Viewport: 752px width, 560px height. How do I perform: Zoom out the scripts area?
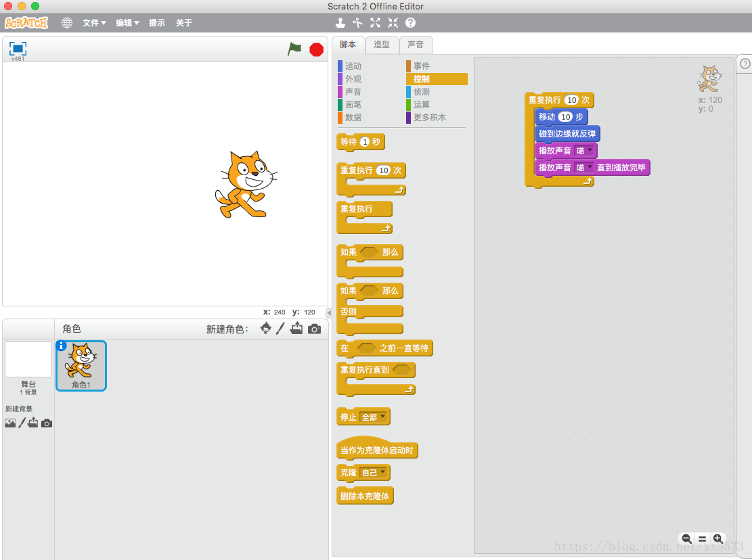pyautogui.click(x=687, y=538)
